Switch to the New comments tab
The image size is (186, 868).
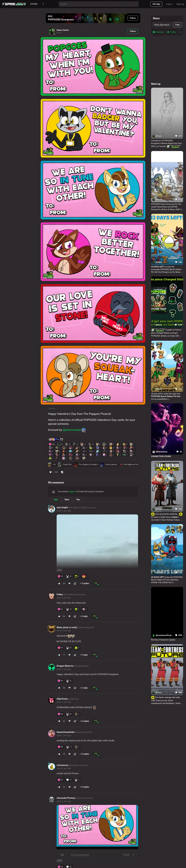tap(67, 499)
